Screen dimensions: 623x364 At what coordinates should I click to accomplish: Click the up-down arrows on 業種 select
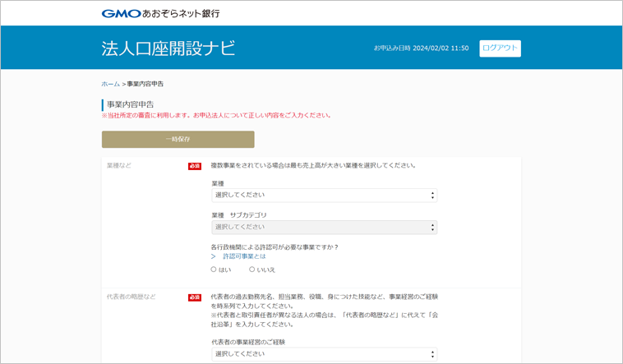pyautogui.click(x=432, y=196)
